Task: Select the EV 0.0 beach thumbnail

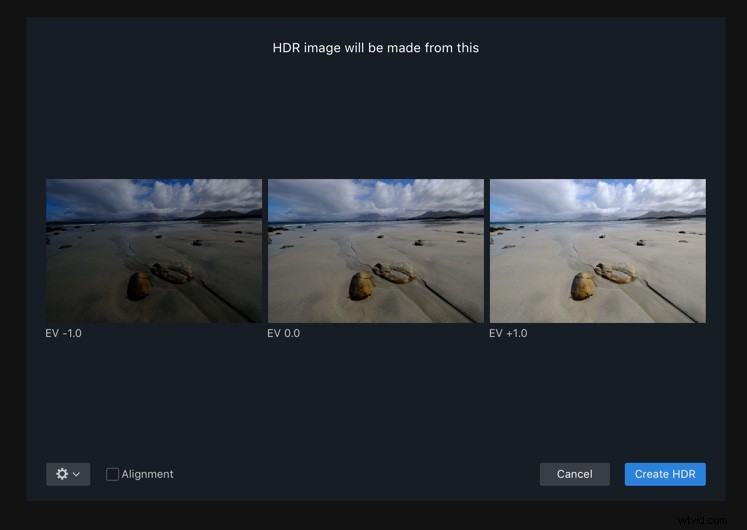Action: (375, 251)
